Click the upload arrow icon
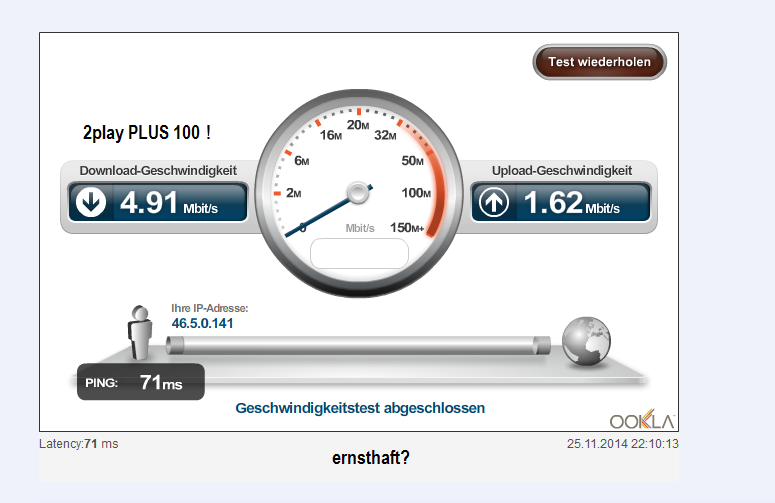Viewport: 775px width, 503px height. pyautogui.click(x=494, y=202)
